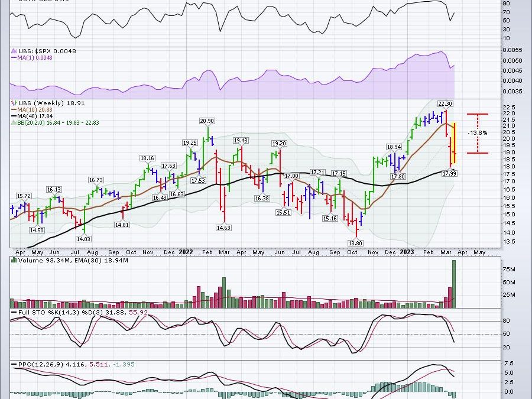Click the Full STO black line marker
Screen dimensions: 532x399
pos(14,312)
